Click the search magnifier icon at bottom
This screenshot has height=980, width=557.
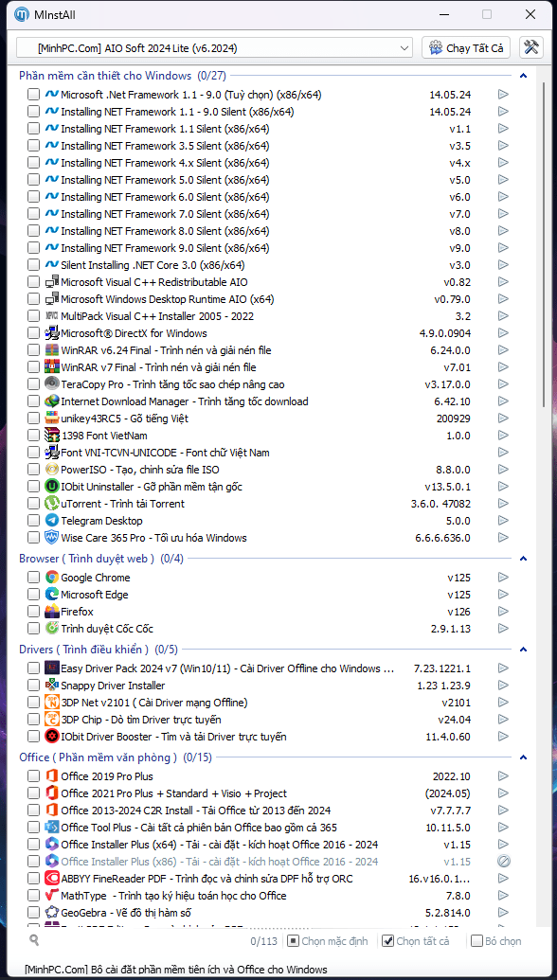34,939
